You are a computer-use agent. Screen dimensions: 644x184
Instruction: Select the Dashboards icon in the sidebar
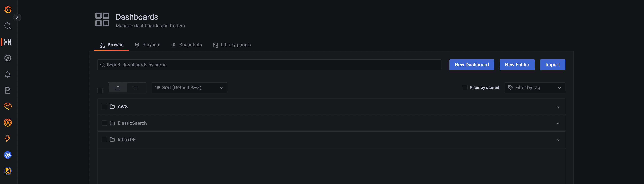(8, 42)
